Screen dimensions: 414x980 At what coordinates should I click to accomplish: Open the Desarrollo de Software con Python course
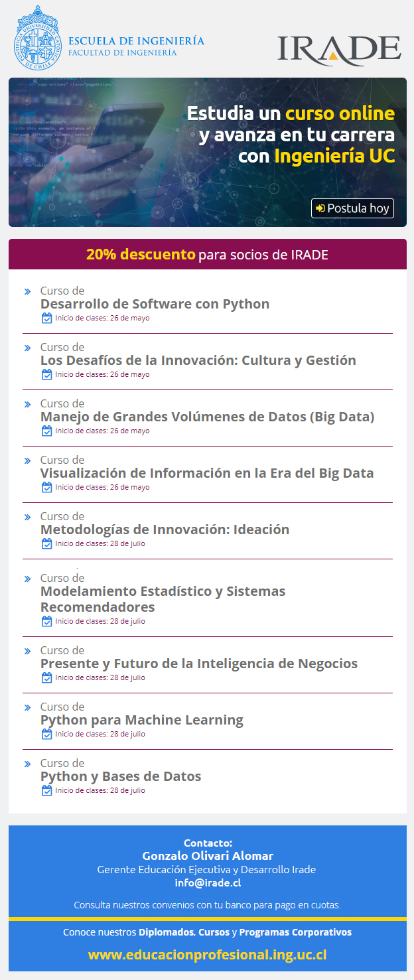click(x=155, y=304)
